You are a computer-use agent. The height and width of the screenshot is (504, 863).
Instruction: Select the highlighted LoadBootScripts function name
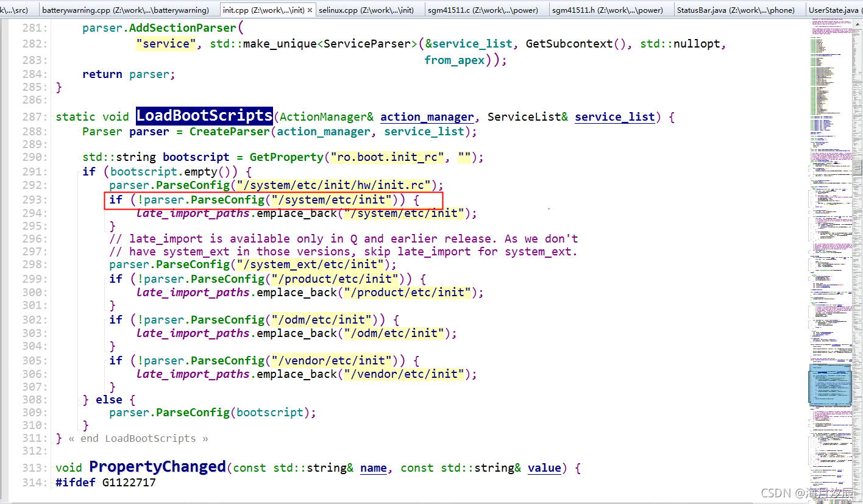coord(204,116)
